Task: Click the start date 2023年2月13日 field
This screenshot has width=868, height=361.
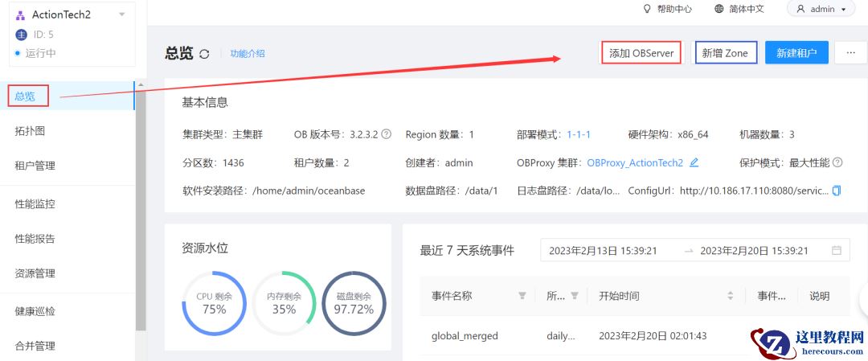Action: pyautogui.click(x=603, y=251)
